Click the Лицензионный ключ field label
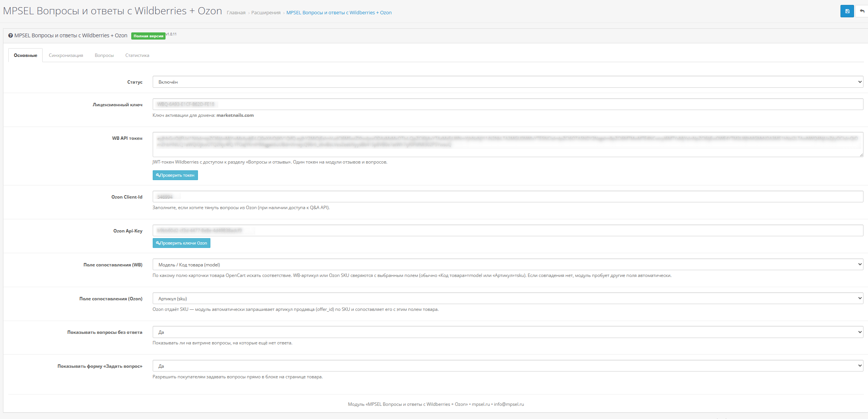This screenshot has height=419, width=868. pos(118,105)
